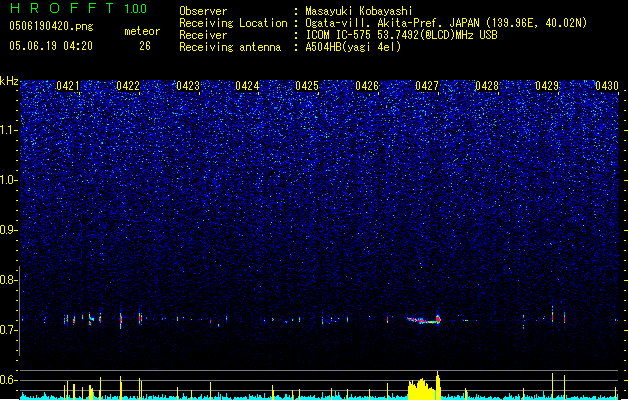This screenshot has width=629, height=400.
Task: Click the 0422 time marker
Action: click(128, 86)
